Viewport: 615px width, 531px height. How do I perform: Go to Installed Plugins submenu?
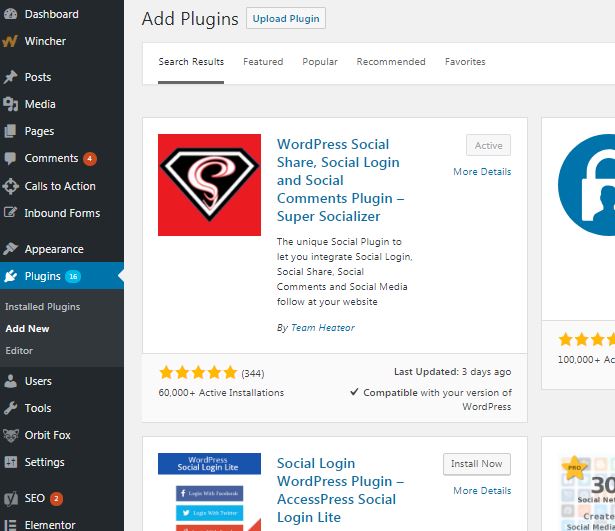coord(43,307)
